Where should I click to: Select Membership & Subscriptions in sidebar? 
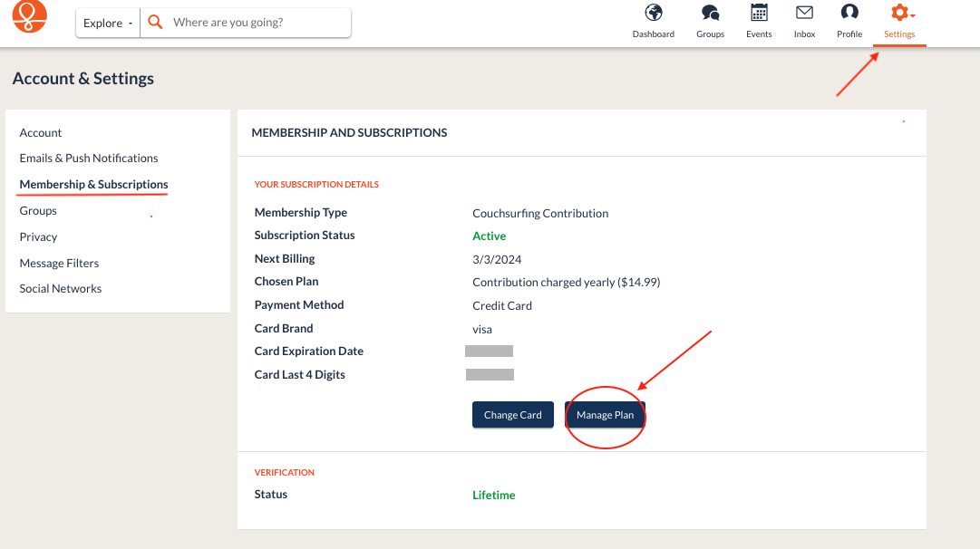click(93, 184)
